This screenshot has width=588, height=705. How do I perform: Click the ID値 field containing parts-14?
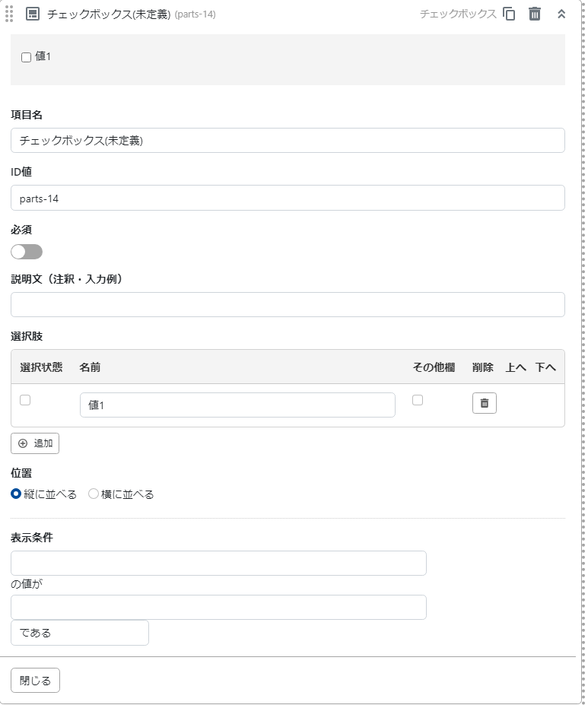click(288, 198)
